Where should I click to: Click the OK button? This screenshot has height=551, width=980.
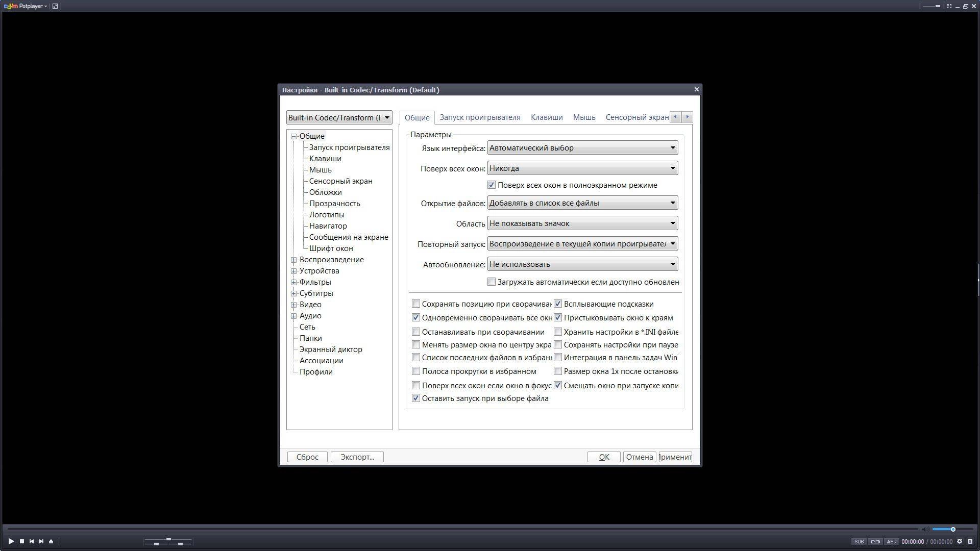(x=604, y=457)
